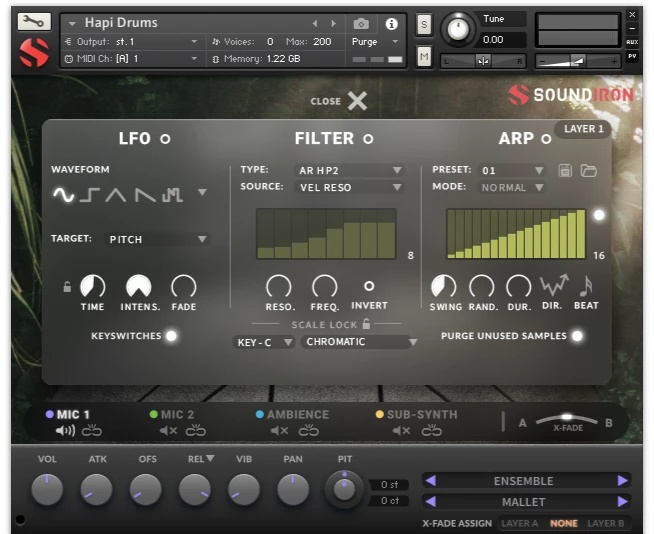Toggle the Solo S button
The height and width of the screenshot is (534, 654).
coord(424,25)
